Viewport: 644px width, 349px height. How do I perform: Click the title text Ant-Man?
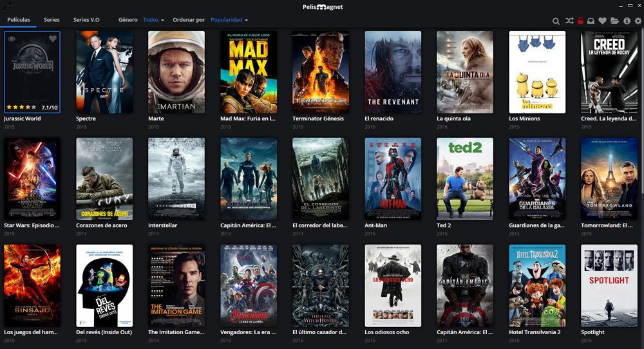(376, 225)
